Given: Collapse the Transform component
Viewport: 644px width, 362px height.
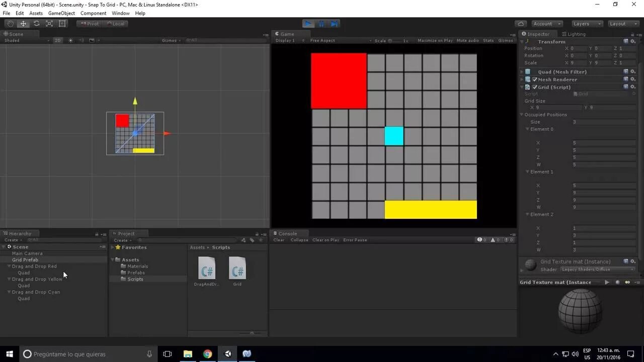Looking at the screenshot, I should [522, 41].
